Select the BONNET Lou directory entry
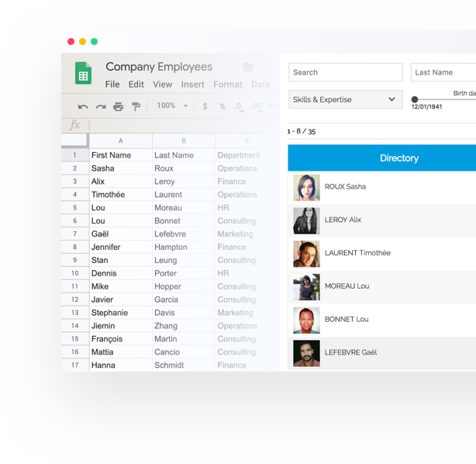The image size is (476, 464). click(382, 320)
